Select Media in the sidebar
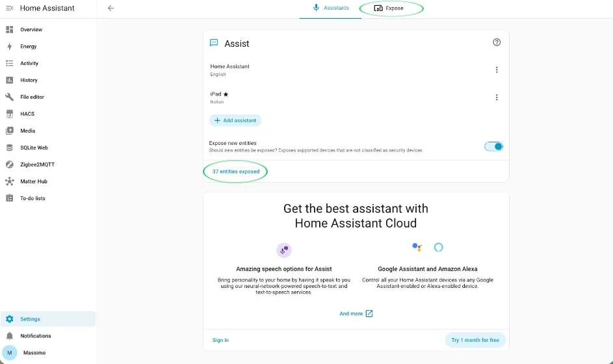This screenshot has height=364, width=613. tap(47, 131)
